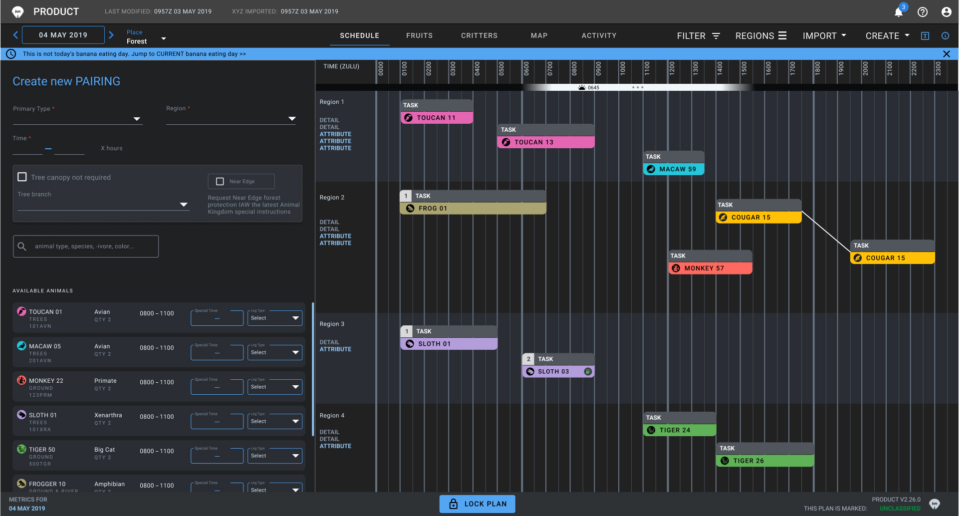Click the MONKEY 57 task icon

(676, 268)
